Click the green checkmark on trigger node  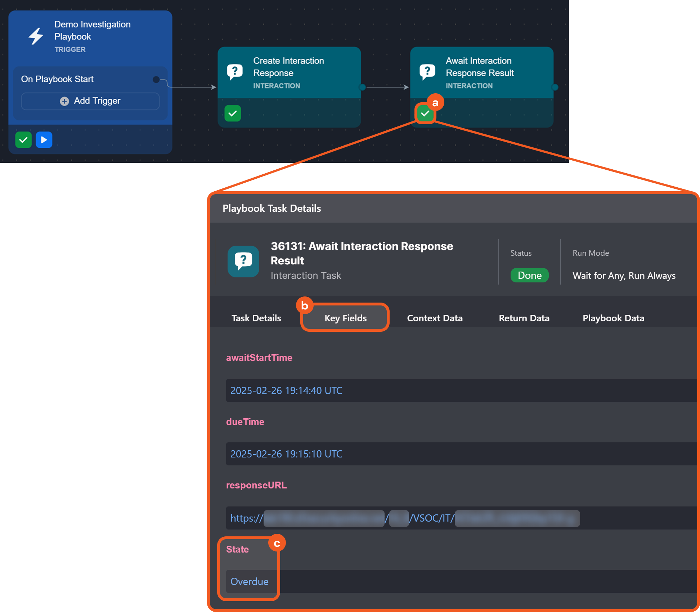23,140
